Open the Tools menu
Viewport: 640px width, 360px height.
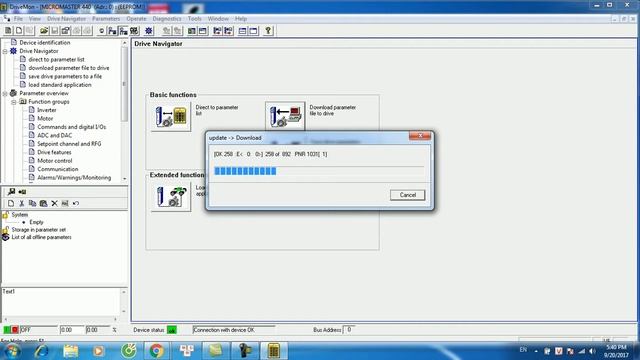(x=195, y=19)
